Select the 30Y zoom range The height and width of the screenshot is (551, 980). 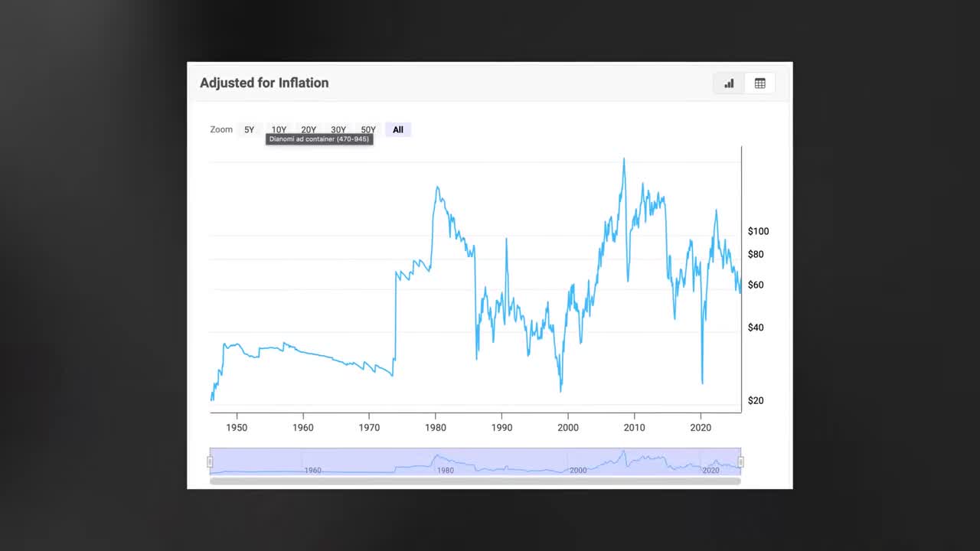click(x=338, y=129)
